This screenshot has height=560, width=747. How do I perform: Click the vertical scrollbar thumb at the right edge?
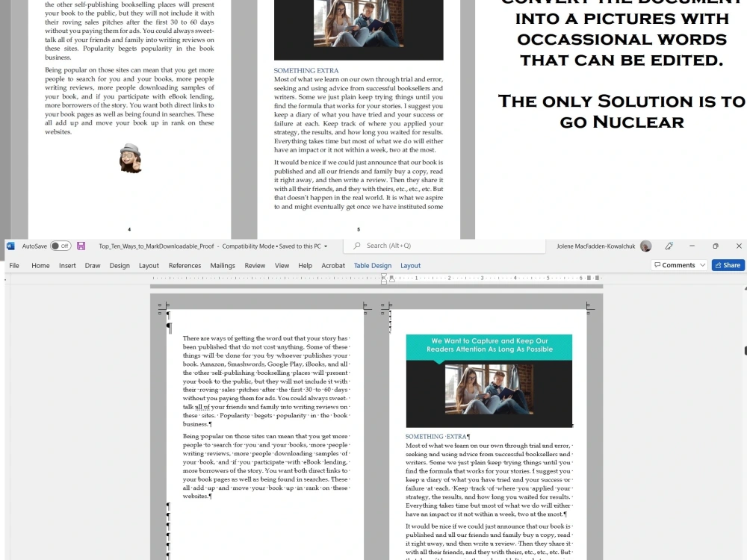pyautogui.click(x=745, y=350)
